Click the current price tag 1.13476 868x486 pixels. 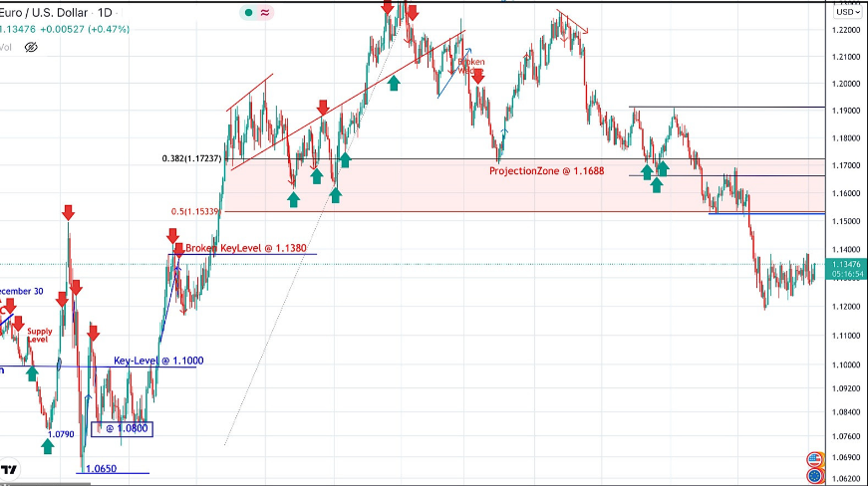click(846, 264)
